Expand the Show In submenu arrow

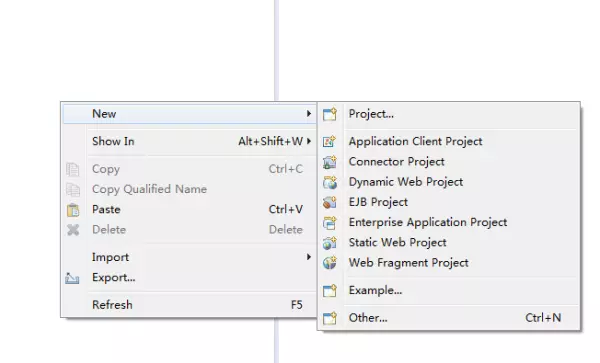pos(308,141)
